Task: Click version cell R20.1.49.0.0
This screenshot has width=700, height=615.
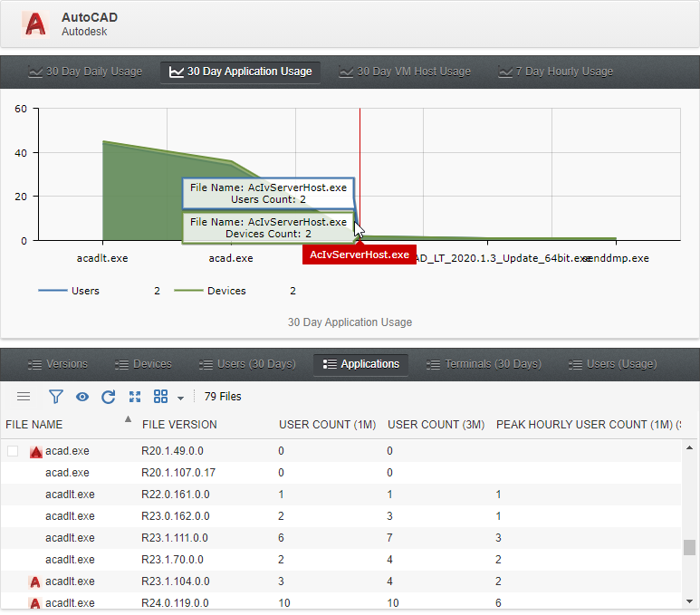Action: (x=172, y=451)
